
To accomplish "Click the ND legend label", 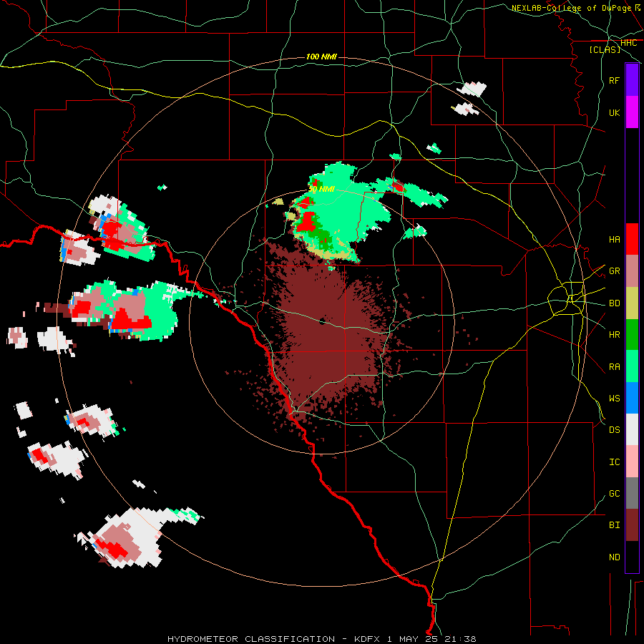I will click(614, 557).
